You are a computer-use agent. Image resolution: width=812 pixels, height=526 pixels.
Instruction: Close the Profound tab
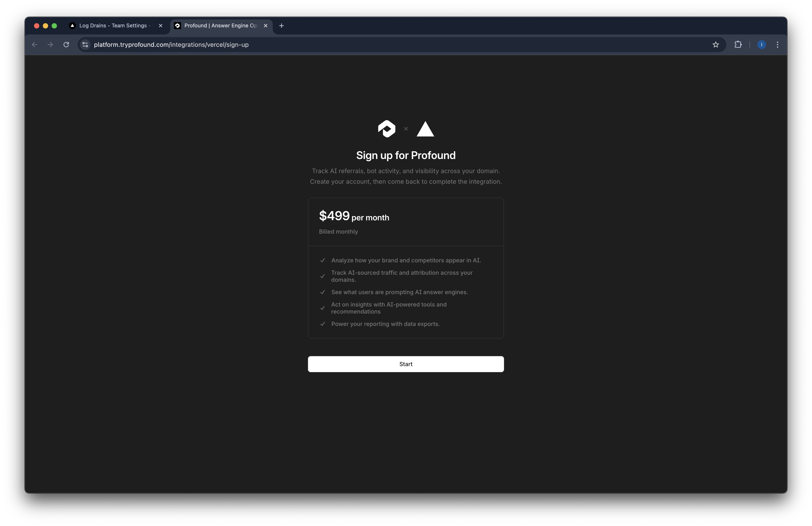265,26
